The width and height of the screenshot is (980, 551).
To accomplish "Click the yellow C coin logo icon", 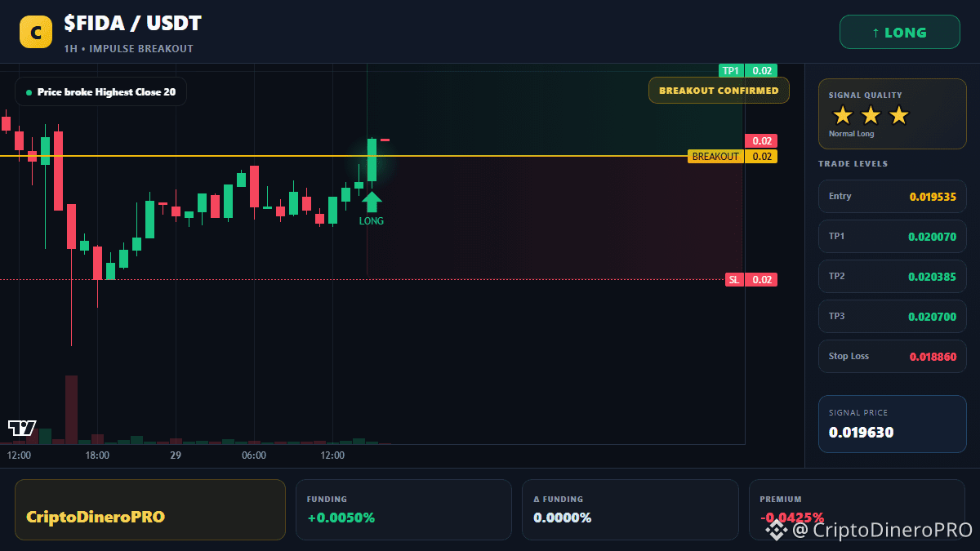I will coord(35,32).
